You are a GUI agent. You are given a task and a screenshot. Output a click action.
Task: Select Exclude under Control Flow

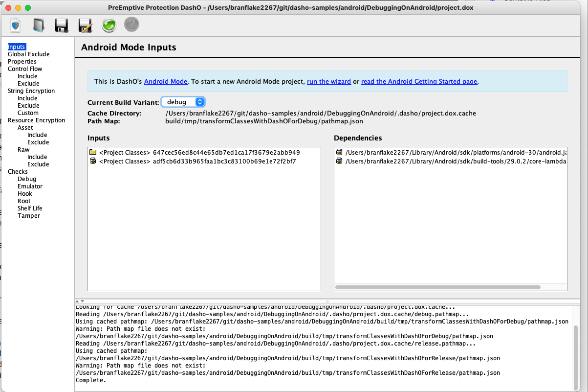[28, 84]
